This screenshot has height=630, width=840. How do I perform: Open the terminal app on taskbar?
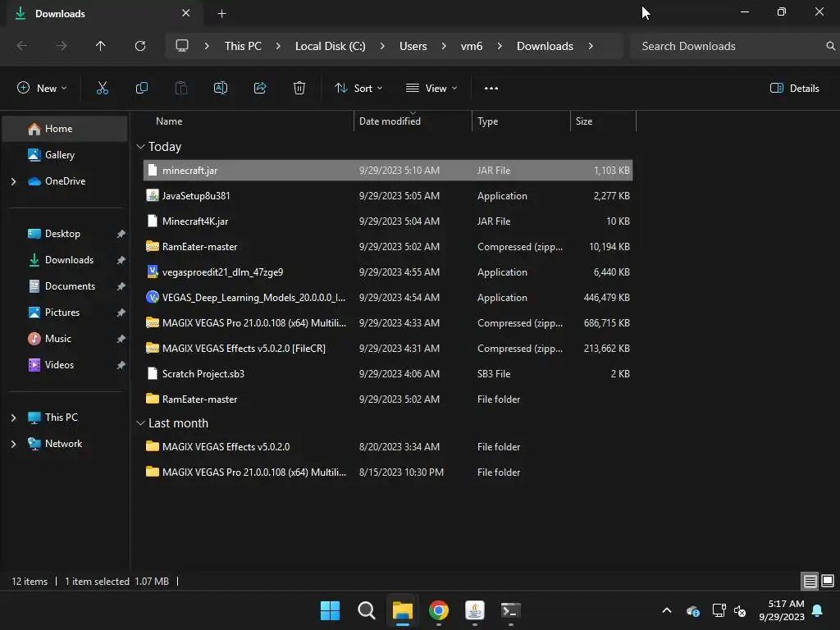tap(510, 610)
